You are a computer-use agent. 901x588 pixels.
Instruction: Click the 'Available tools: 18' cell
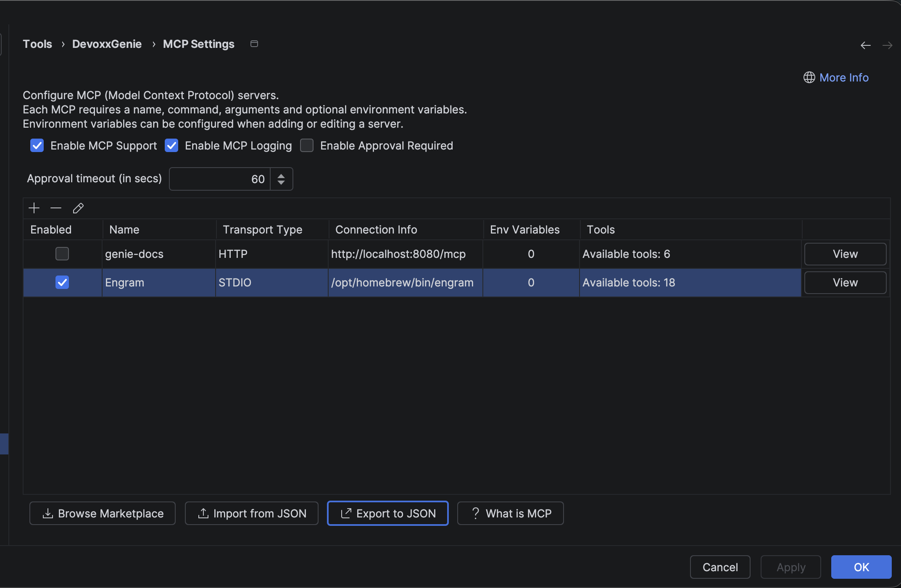click(690, 283)
